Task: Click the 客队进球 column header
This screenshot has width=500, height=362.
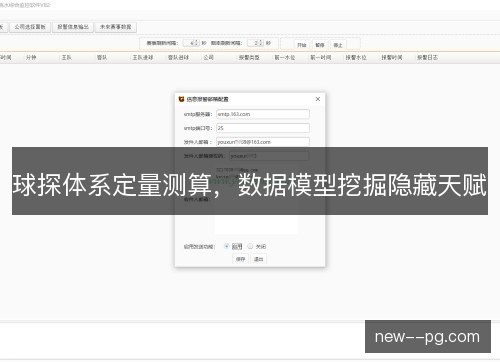Action: (x=178, y=57)
